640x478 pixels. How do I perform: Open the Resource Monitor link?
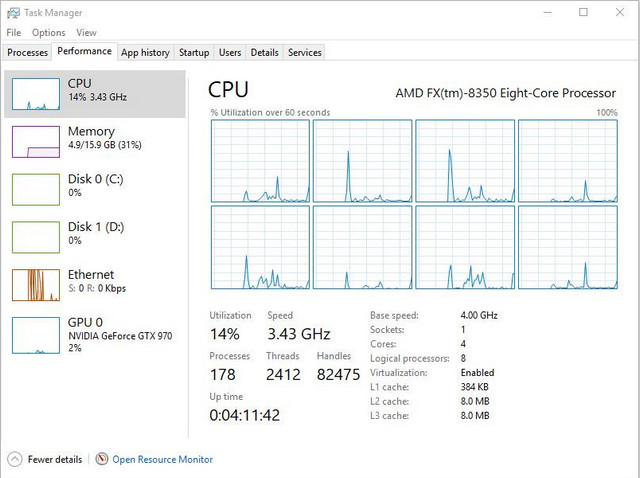tap(162, 459)
